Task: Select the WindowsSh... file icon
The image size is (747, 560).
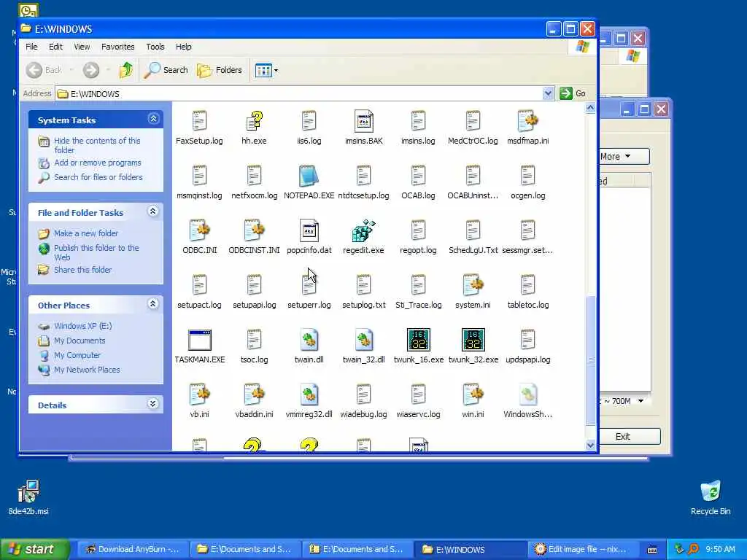Action: (527, 394)
